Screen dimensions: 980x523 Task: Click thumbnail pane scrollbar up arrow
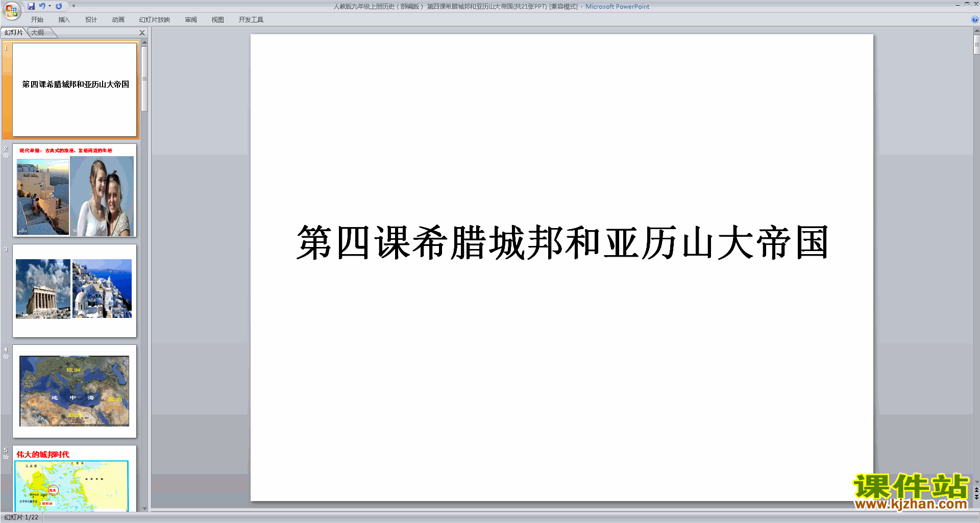144,42
